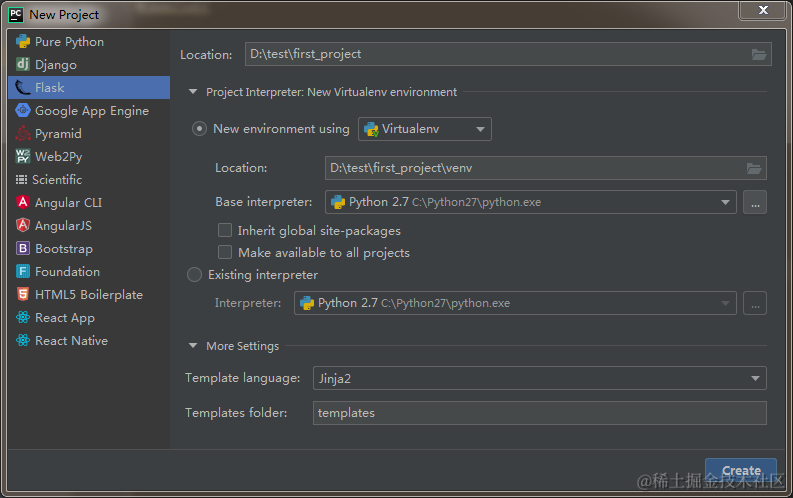Click the Create button

pyautogui.click(x=741, y=471)
